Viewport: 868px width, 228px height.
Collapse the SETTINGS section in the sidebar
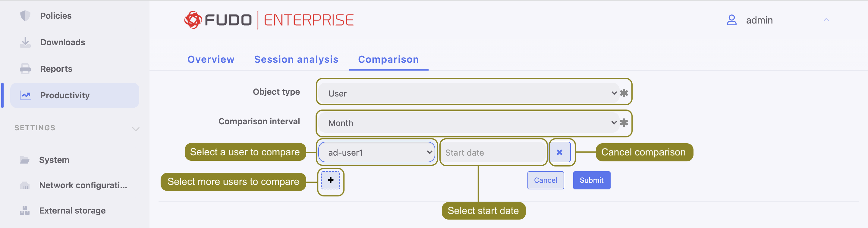136,128
